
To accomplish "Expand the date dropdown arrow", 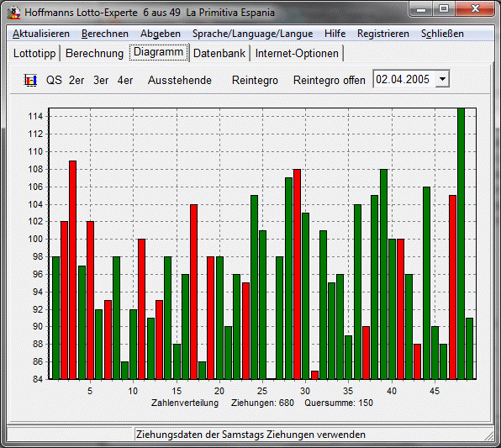I will (442, 79).
